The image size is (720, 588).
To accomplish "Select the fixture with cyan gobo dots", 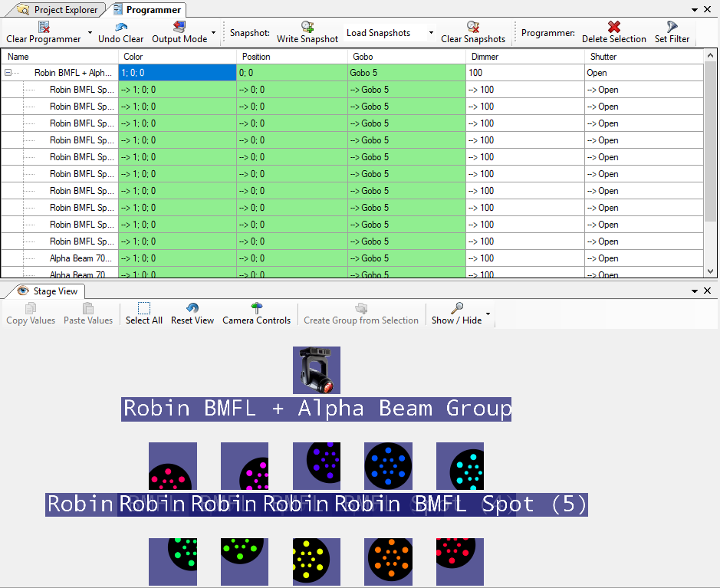I will click(460, 466).
